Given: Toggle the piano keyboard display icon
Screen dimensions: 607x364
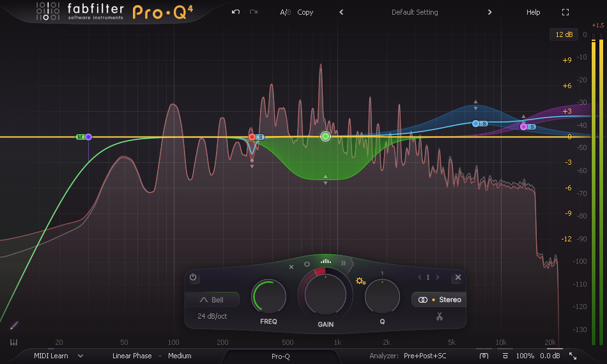Looking at the screenshot, I should pos(13,342).
